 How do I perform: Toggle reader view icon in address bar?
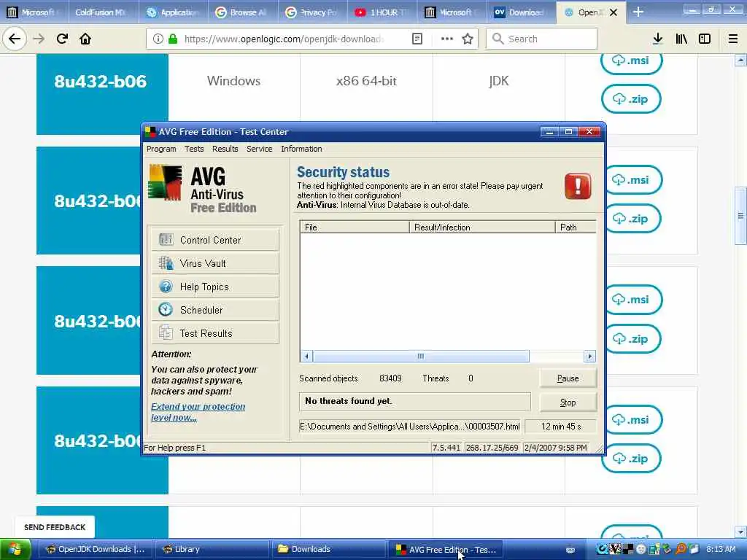[x=417, y=39]
